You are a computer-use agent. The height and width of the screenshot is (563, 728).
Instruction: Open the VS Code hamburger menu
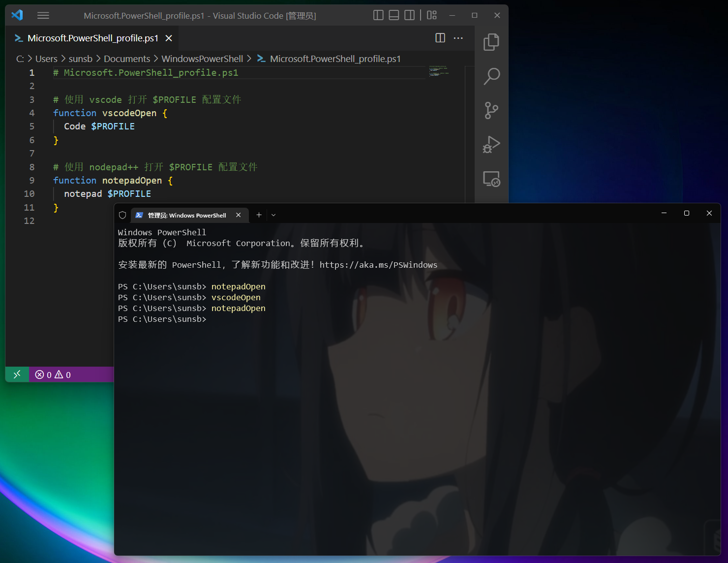(x=43, y=15)
